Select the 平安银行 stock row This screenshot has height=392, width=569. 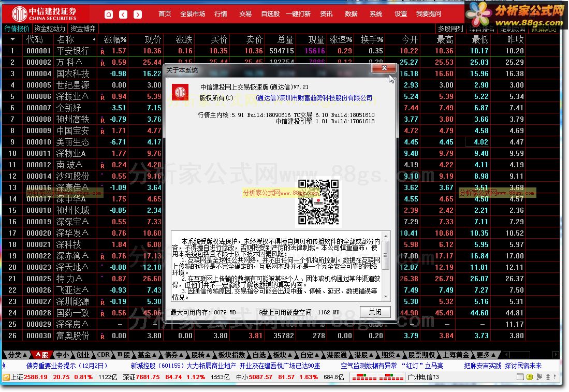[264, 51]
